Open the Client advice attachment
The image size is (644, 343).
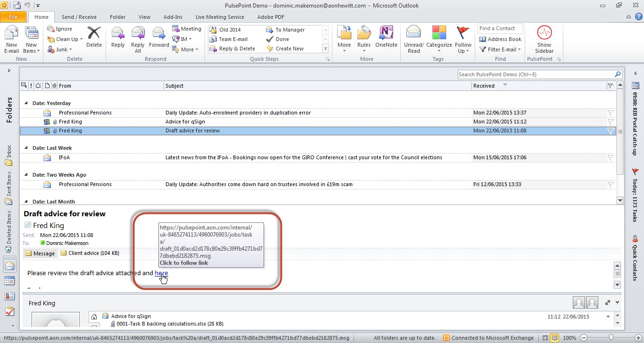point(90,253)
